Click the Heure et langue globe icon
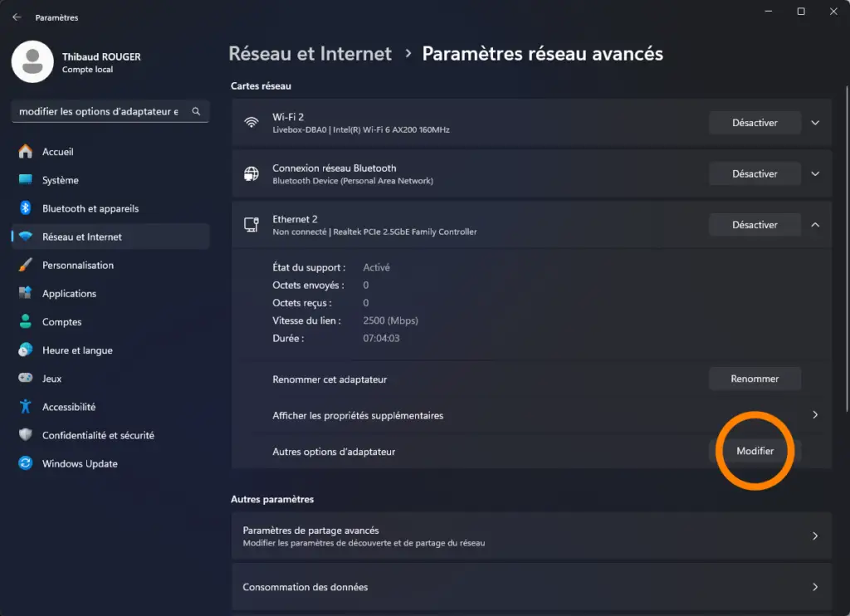This screenshot has width=850, height=616. click(x=26, y=350)
